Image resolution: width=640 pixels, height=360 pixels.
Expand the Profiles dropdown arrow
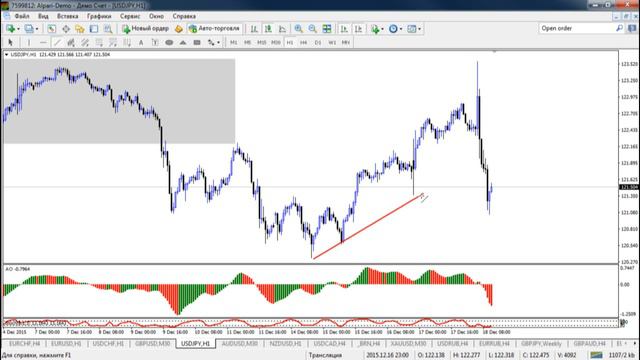click(37, 29)
